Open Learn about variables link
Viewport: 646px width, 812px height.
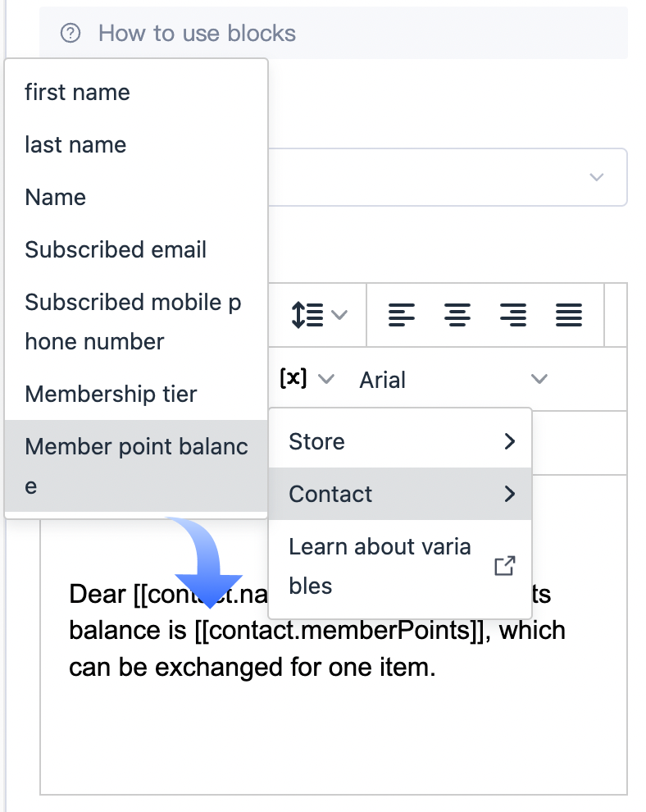[x=380, y=566]
